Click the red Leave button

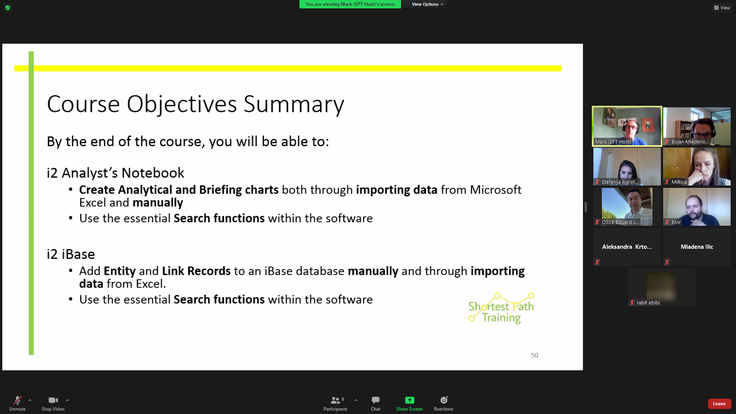click(x=718, y=404)
